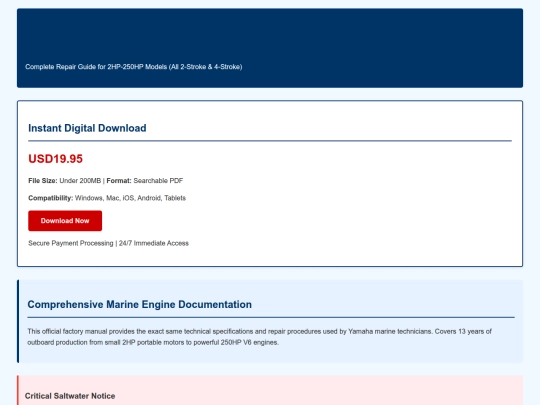Viewport: 540px width, 405px height.
Task: Click the Complete Repair Guide subtitle text
Action: click(134, 67)
